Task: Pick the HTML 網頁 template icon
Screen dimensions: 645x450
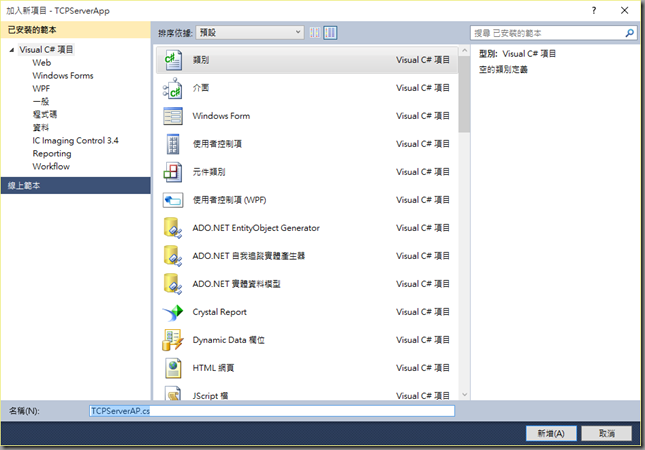Action: 173,368
